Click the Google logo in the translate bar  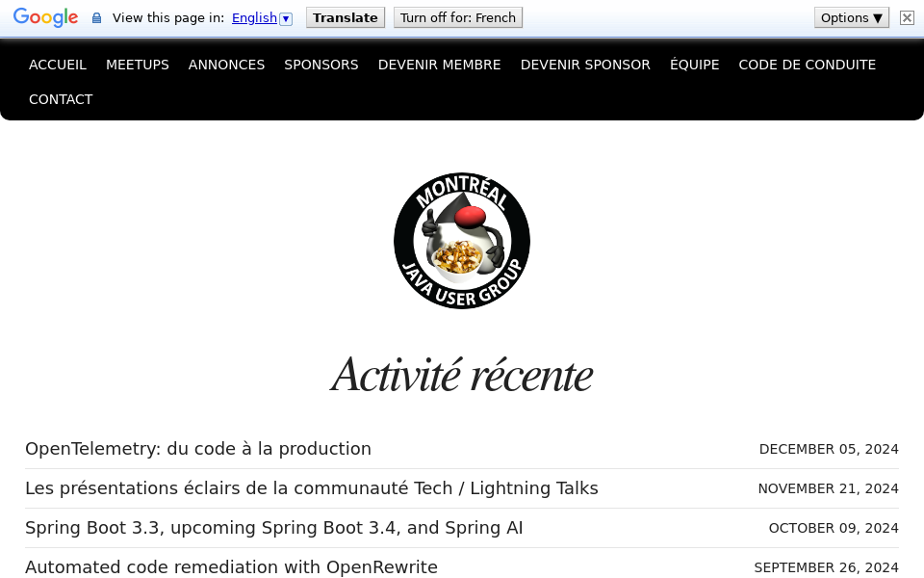click(x=45, y=17)
